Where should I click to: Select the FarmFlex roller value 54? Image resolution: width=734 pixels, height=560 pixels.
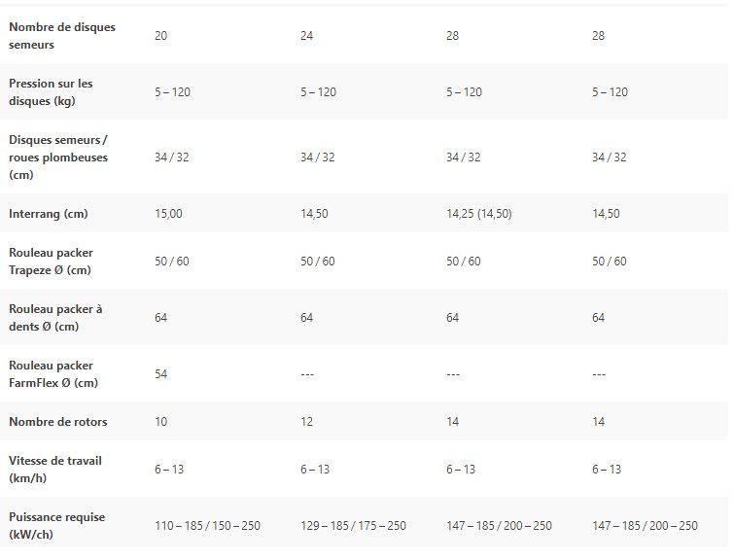click(160, 374)
